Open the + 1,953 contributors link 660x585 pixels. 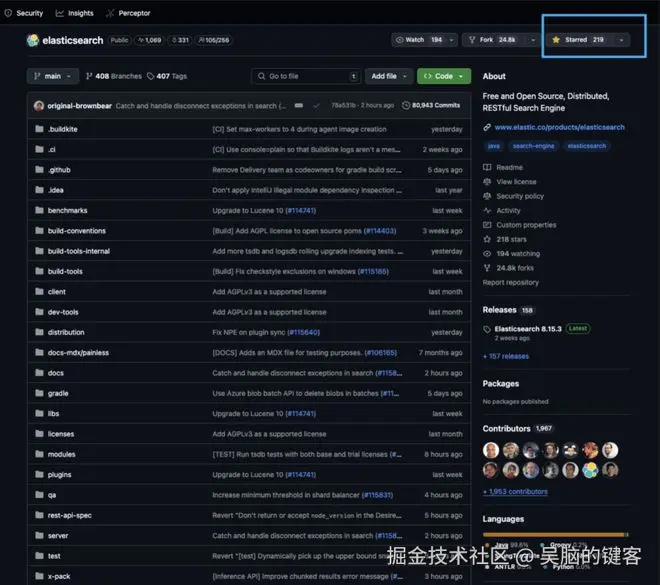coord(515,492)
